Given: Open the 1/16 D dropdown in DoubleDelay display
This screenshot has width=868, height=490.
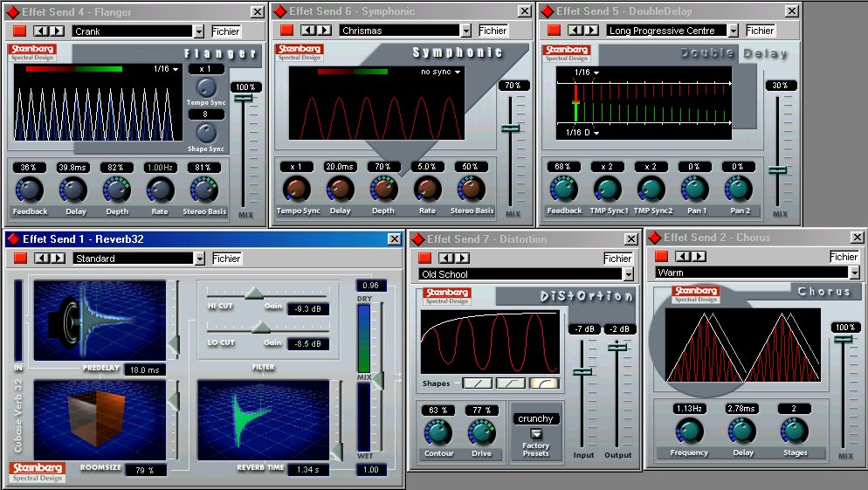Looking at the screenshot, I should pos(582,133).
